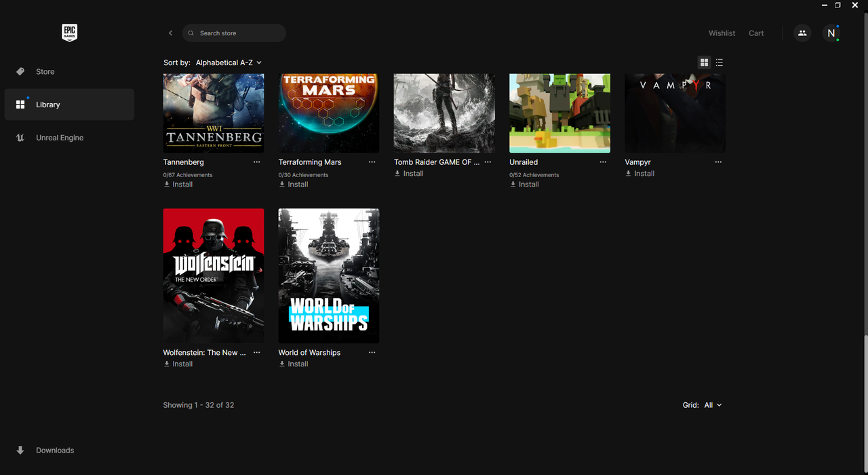Select the World of Warships cover art

click(x=329, y=275)
